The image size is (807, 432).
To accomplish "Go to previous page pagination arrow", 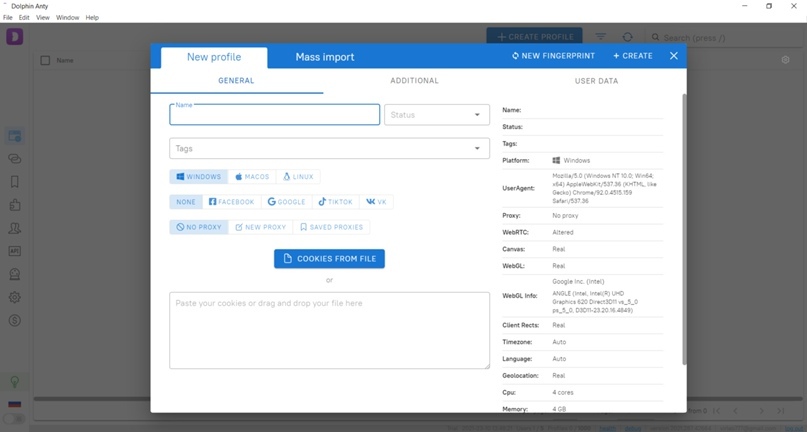I will click(x=735, y=410).
